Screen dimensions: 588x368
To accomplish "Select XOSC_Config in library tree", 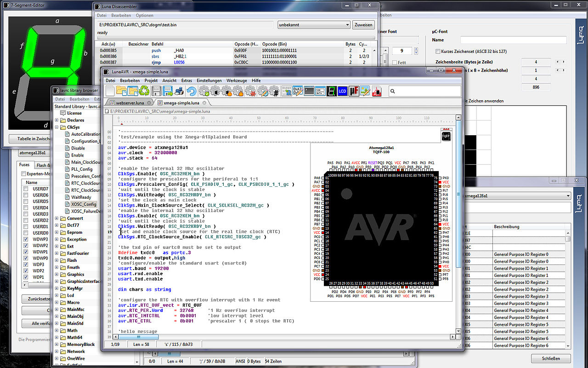I will click(84, 204).
